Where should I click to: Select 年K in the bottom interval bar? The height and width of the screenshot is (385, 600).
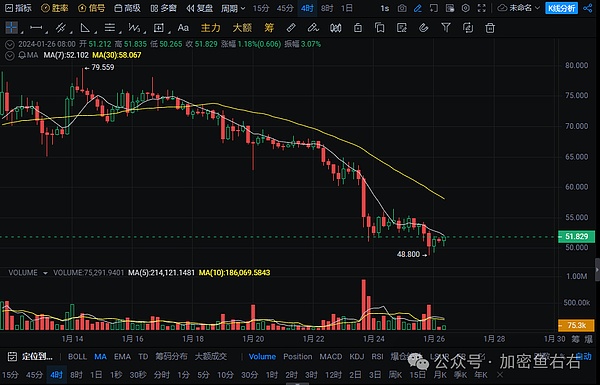[481, 375]
